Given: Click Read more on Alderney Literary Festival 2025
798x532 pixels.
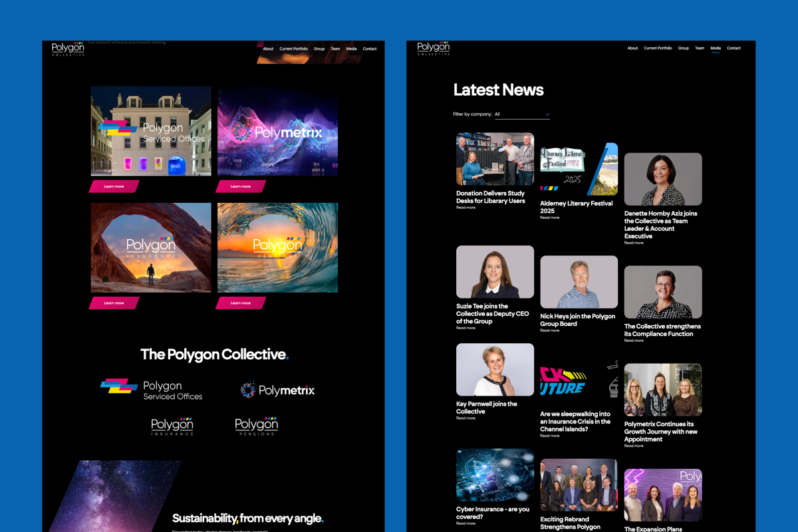Looking at the screenshot, I should [x=549, y=217].
